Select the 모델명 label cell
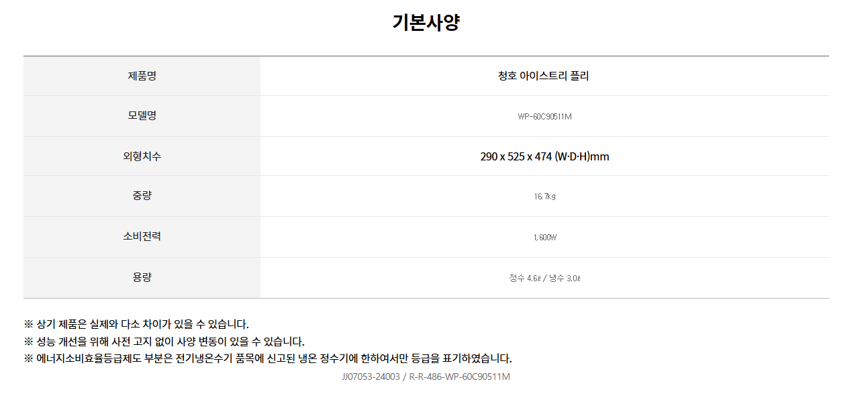The height and width of the screenshot is (398, 868). pyautogui.click(x=142, y=115)
